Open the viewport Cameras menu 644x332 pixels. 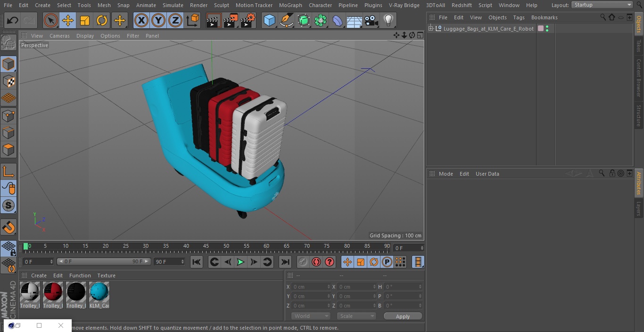[x=59, y=36]
